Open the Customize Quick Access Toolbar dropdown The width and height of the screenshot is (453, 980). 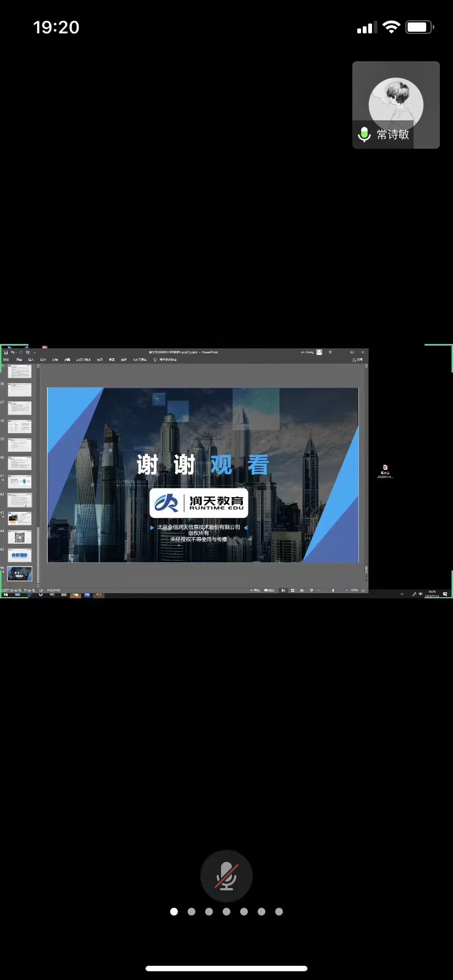coord(34,353)
